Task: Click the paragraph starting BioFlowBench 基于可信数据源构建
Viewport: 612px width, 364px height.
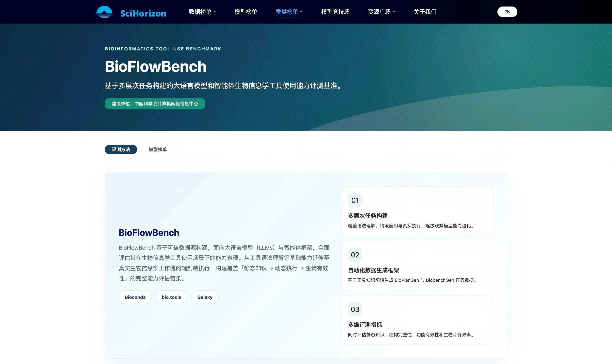Action: (x=224, y=263)
